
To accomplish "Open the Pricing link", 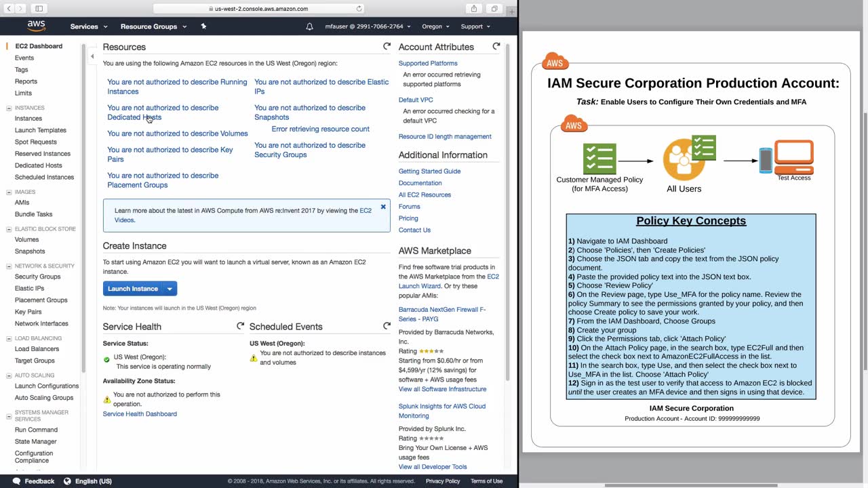I will (408, 218).
